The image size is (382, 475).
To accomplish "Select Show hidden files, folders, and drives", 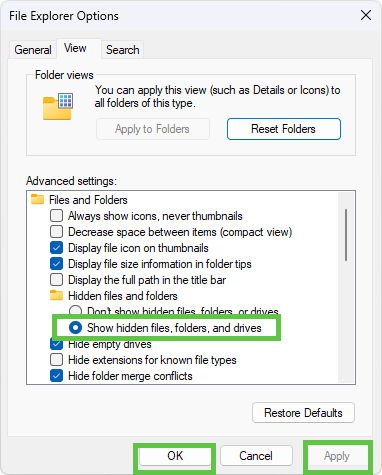I will pyautogui.click(x=75, y=328).
